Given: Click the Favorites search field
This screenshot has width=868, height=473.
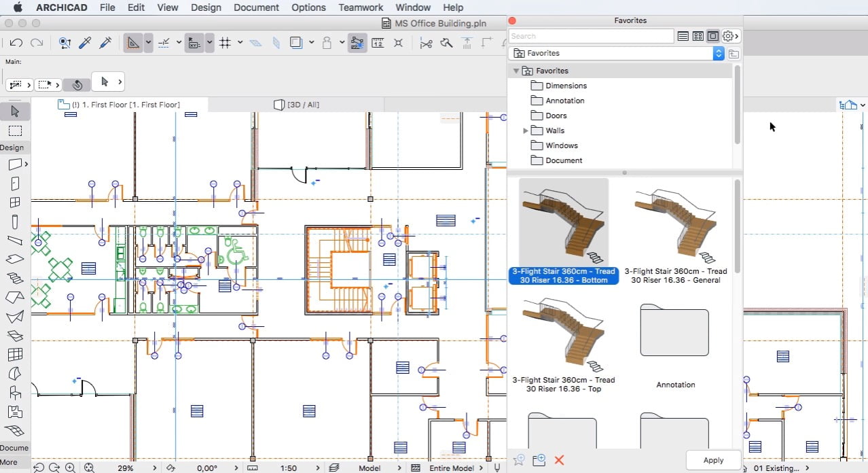Looking at the screenshot, I should (x=591, y=36).
